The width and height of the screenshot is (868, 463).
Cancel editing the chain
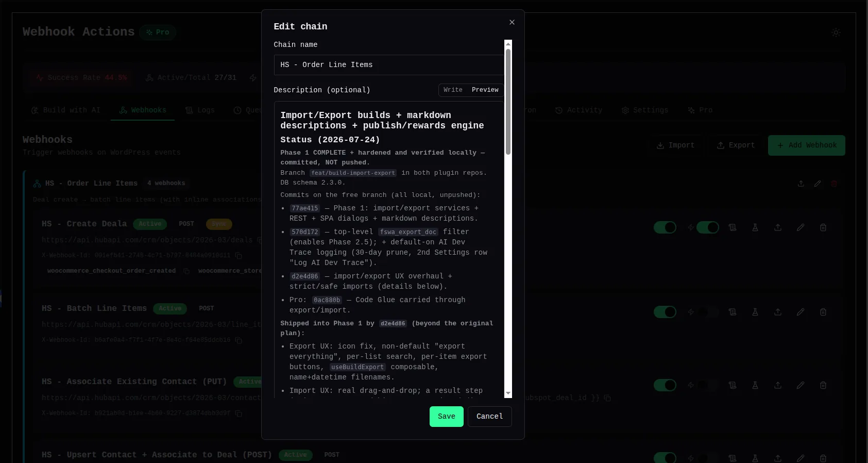click(489, 417)
